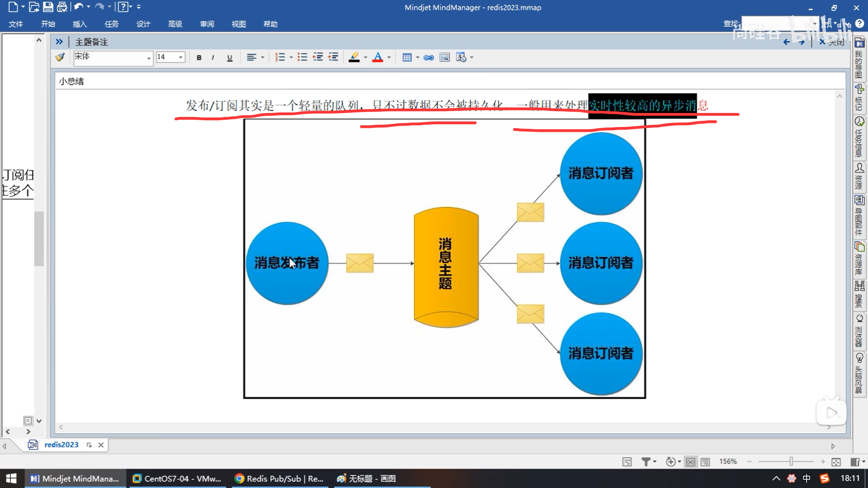Click the save icon in quick access toolbar
868x488 pixels.
click(x=48, y=7)
